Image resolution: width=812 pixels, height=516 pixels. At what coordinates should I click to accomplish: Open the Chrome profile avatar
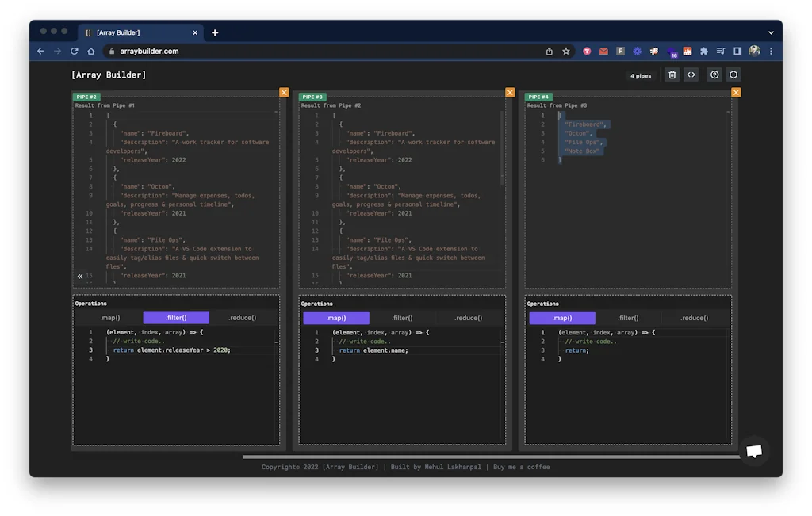755,51
